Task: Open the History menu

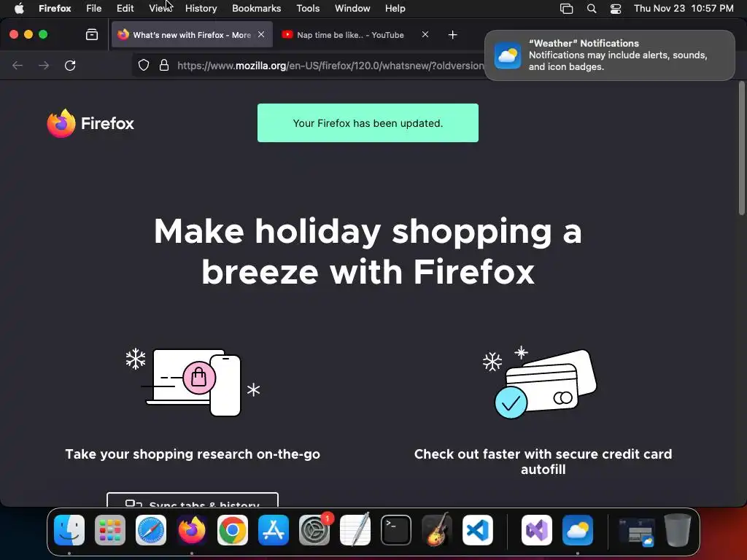Action: pos(201,8)
